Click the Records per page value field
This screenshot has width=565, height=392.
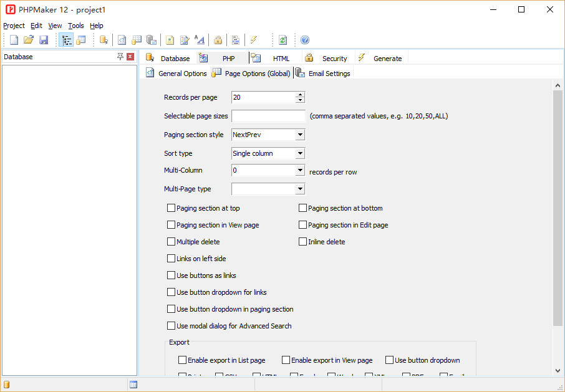(x=263, y=97)
